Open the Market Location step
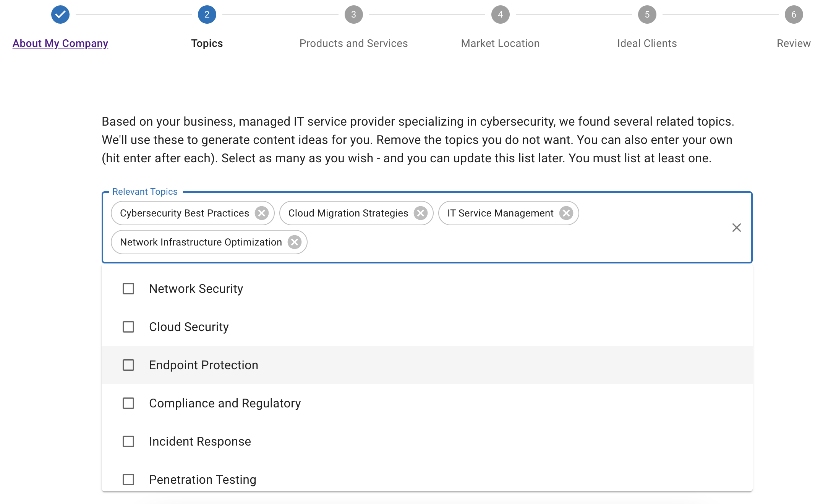 pyautogui.click(x=500, y=44)
